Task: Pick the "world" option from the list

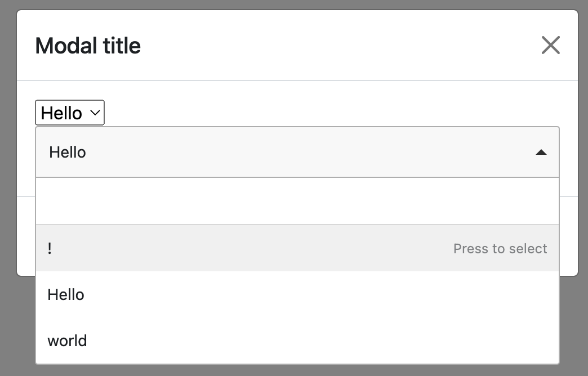Action: [x=67, y=341]
